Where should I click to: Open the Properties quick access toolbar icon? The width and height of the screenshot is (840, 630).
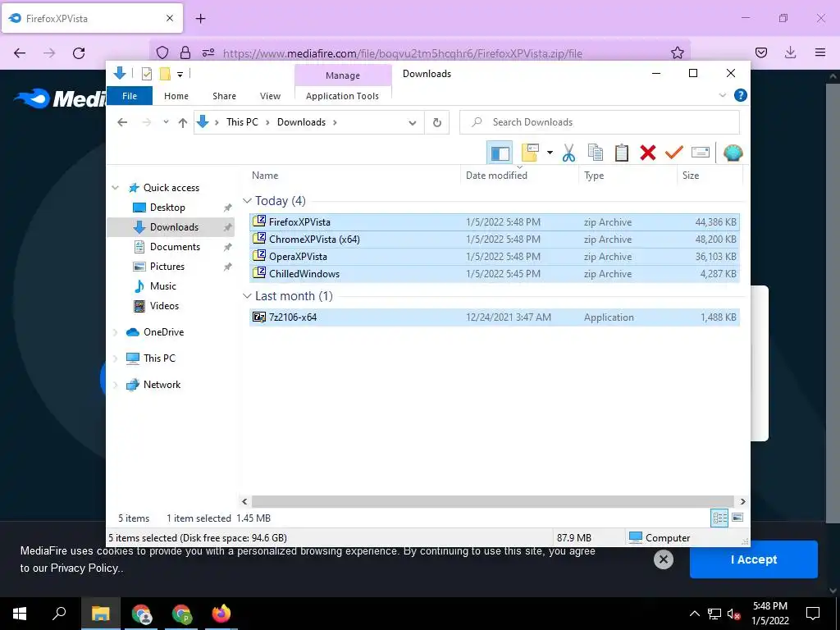click(x=146, y=74)
